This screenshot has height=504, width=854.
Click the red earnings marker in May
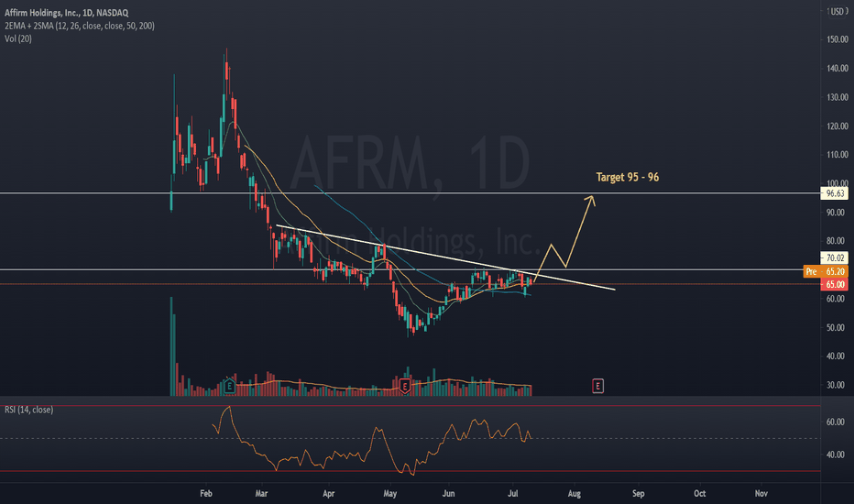coord(405,387)
